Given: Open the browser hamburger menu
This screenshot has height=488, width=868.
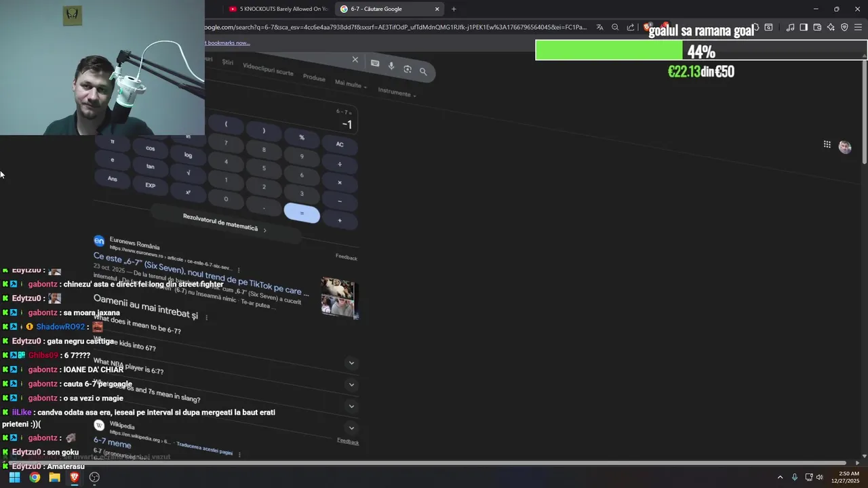Looking at the screenshot, I should [858, 27].
